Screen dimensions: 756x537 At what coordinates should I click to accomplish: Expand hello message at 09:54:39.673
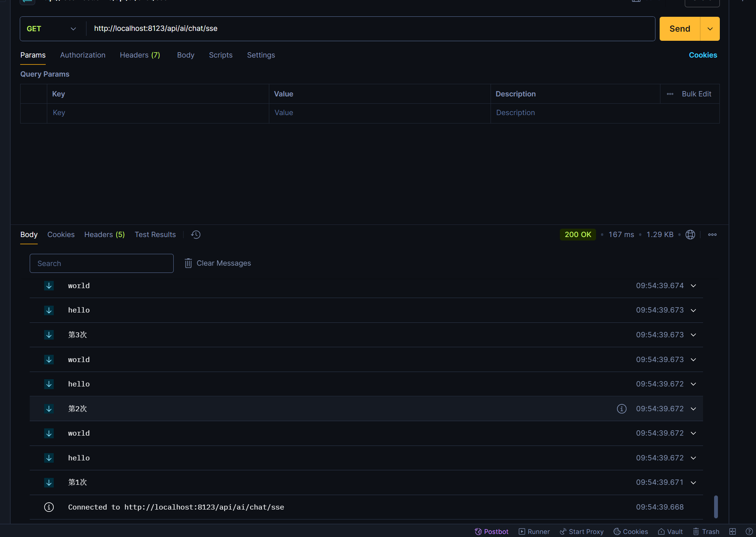(693, 310)
